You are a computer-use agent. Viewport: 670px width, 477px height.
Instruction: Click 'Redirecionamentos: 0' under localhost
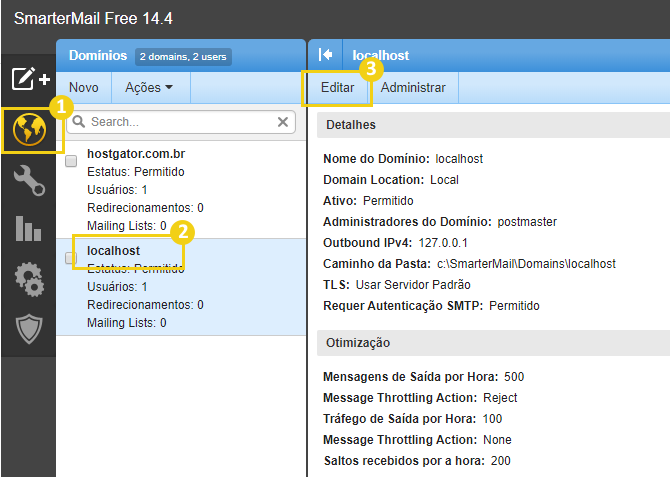(145, 305)
